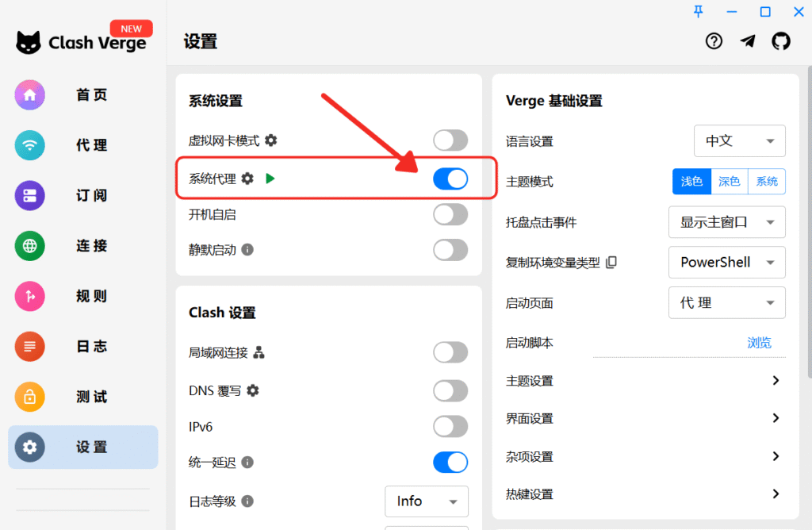This screenshot has height=530, width=812.
Task: Click the copy icon next to 复制环境变量类型
Action: [x=611, y=263]
